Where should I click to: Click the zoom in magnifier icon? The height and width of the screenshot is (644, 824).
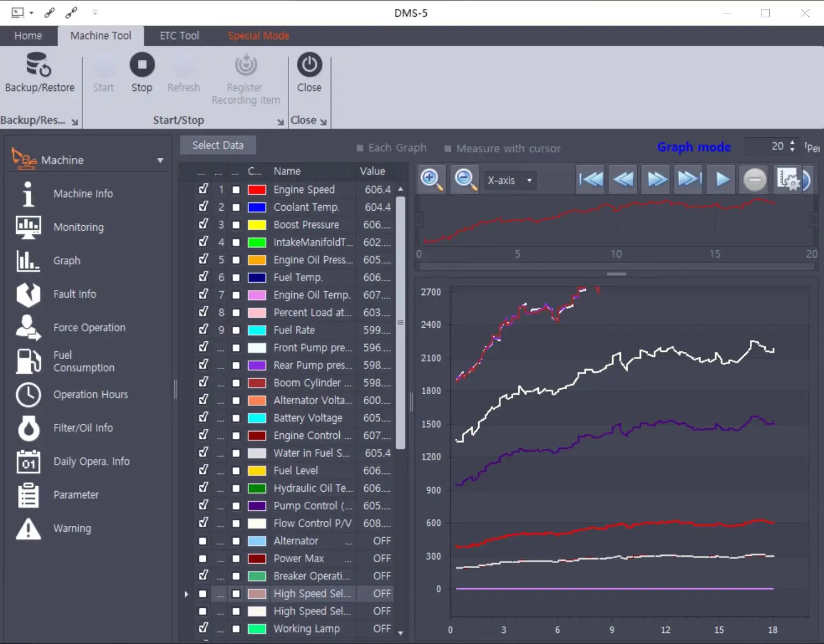point(431,180)
